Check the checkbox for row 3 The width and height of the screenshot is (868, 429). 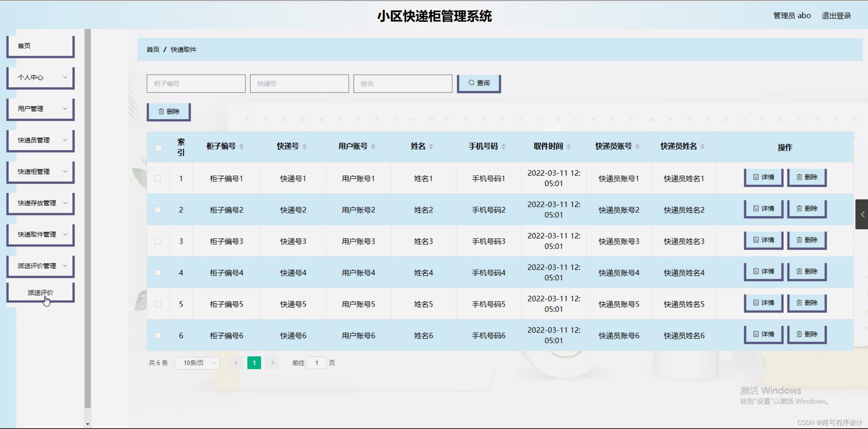tap(158, 241)
